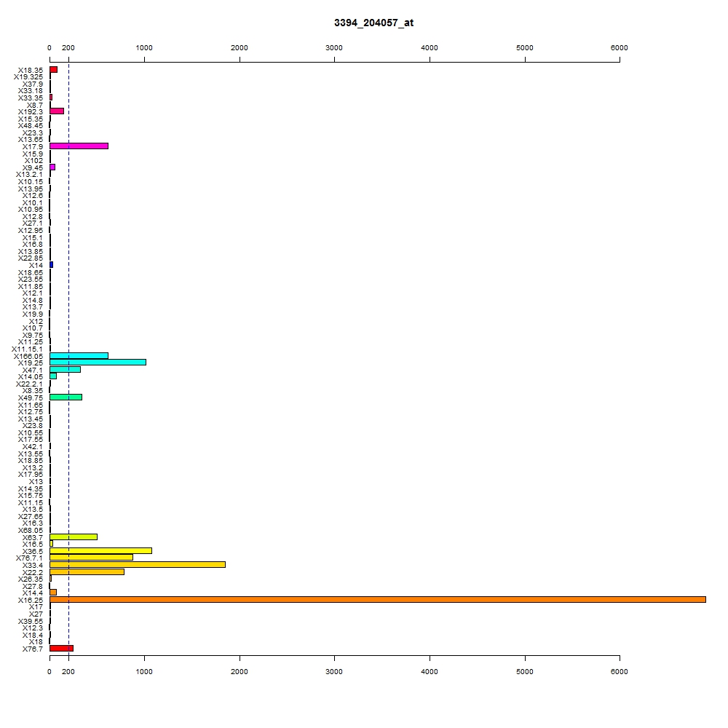728x728 pixels.
Task: Select the amber bar for X22.2
Action: click(x=87, y=571)
